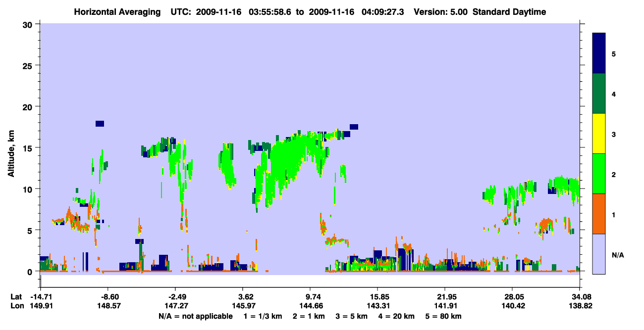Click longitude value 141.91
Image resolution: width=644 pixels, height=330 pixels.
click(x=445, y=306)
